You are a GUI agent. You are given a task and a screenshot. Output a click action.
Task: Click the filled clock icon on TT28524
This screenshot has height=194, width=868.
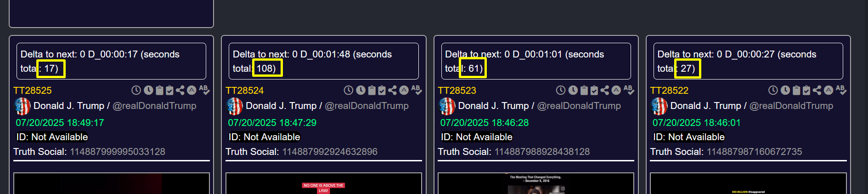[x=361, y=90]
